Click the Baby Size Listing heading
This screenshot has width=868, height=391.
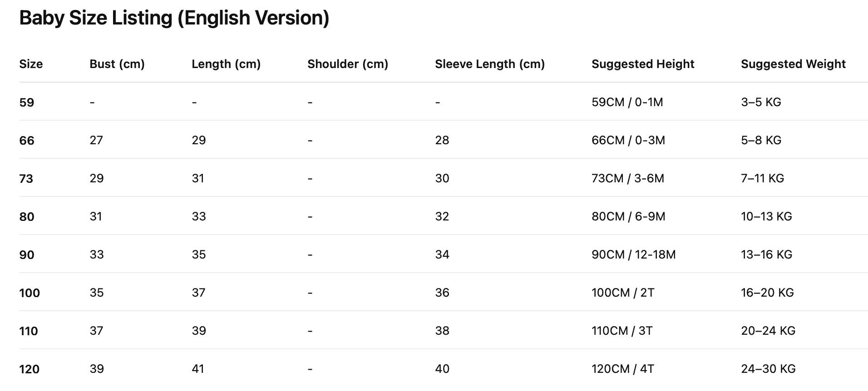click(x=174, y=18)
